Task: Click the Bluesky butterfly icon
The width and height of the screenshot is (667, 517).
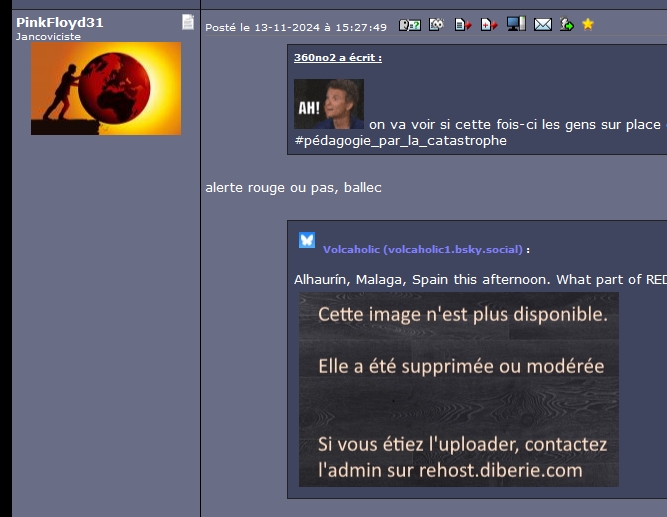Action: click(x=307, y=240)
